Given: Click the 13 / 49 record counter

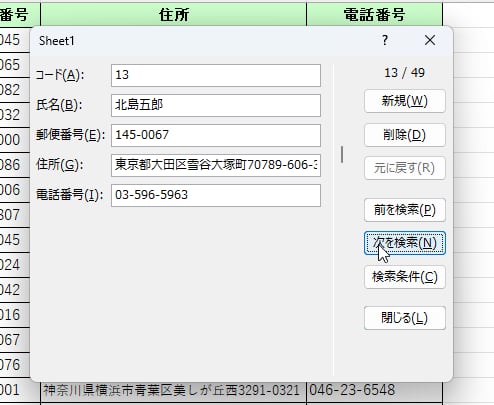Looking at the screenshot, I should [405, 73].
